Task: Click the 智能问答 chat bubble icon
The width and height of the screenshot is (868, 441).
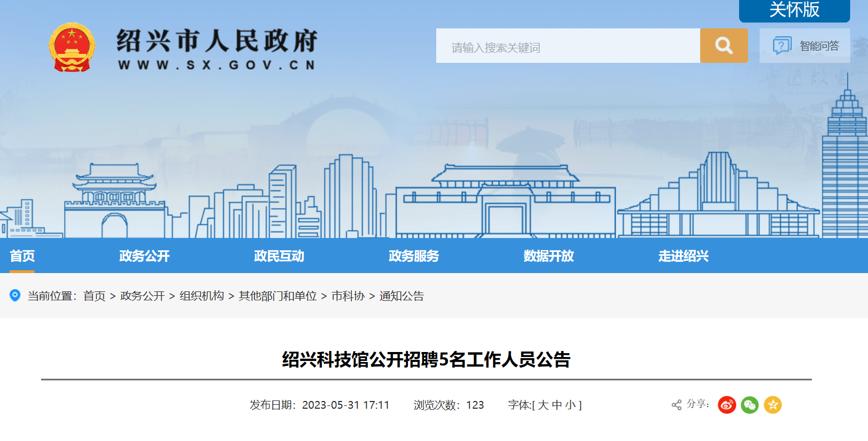Action: [782, 46]
